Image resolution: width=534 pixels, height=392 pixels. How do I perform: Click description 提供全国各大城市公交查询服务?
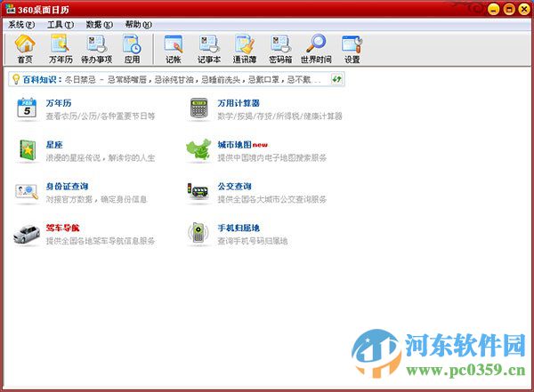pos(271,199)
